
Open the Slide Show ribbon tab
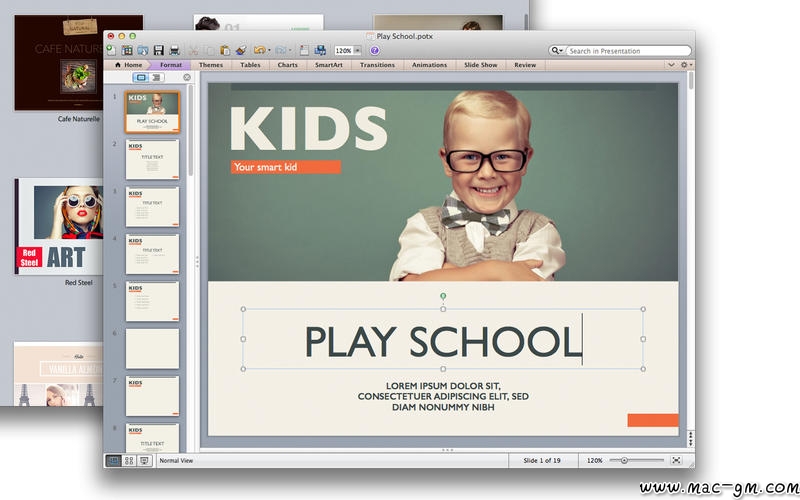tap(481, 65)
